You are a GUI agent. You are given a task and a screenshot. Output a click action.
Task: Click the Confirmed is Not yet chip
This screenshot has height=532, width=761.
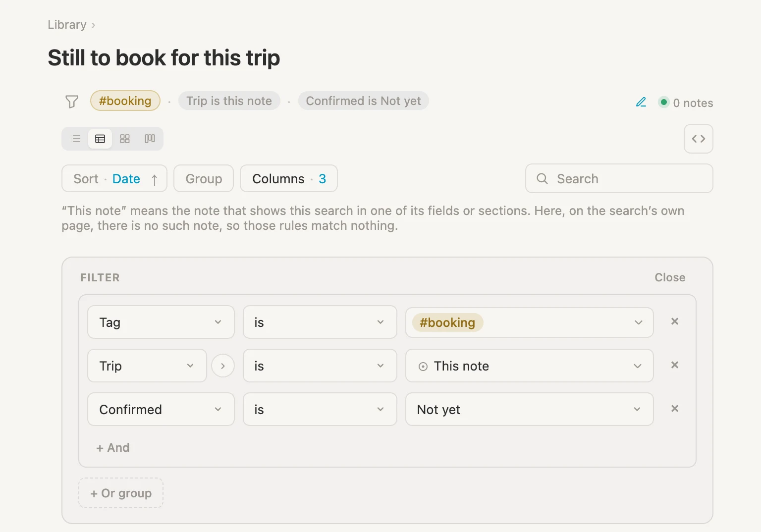click(x=363, y=101)
